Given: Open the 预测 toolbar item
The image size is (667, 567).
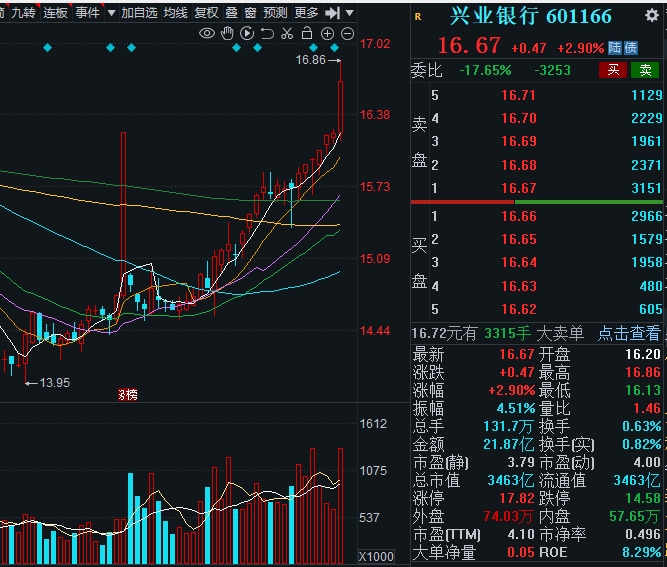Looking at the screenshot, I should [x=275, y=13].
